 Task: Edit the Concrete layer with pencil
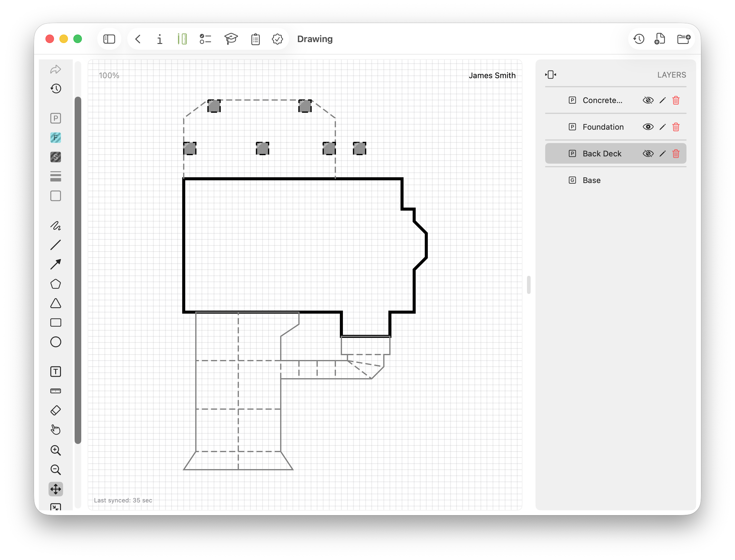[x=663, y=100]
